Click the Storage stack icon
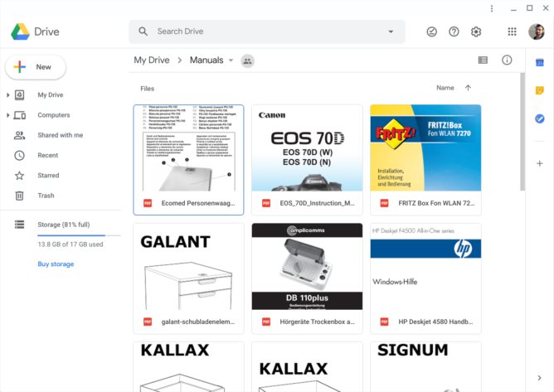This screenshot has height=392, width=554. [x=19, y=225]
